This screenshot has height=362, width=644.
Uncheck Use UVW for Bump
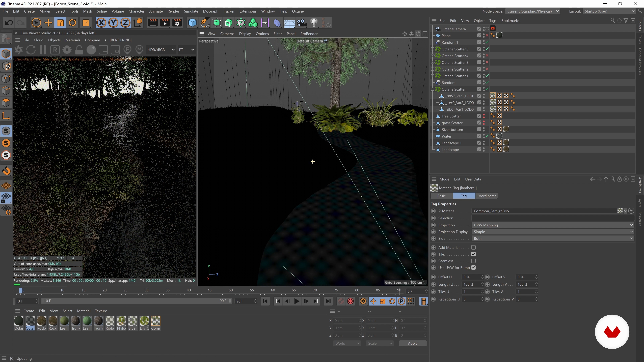point(473,268)
